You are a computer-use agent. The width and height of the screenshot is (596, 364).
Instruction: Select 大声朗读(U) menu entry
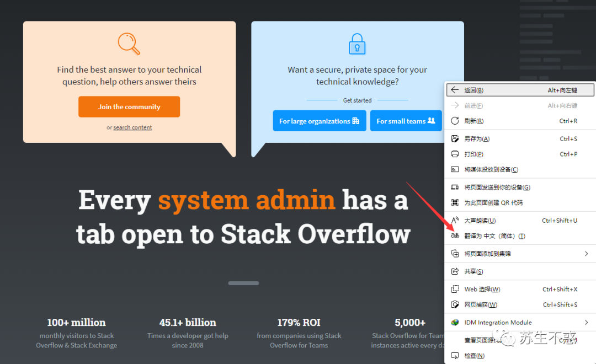tap(520, 221)
